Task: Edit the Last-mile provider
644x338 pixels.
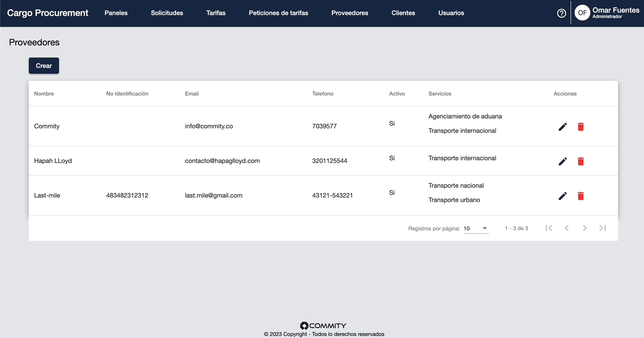Action: [x=562, y=196]
